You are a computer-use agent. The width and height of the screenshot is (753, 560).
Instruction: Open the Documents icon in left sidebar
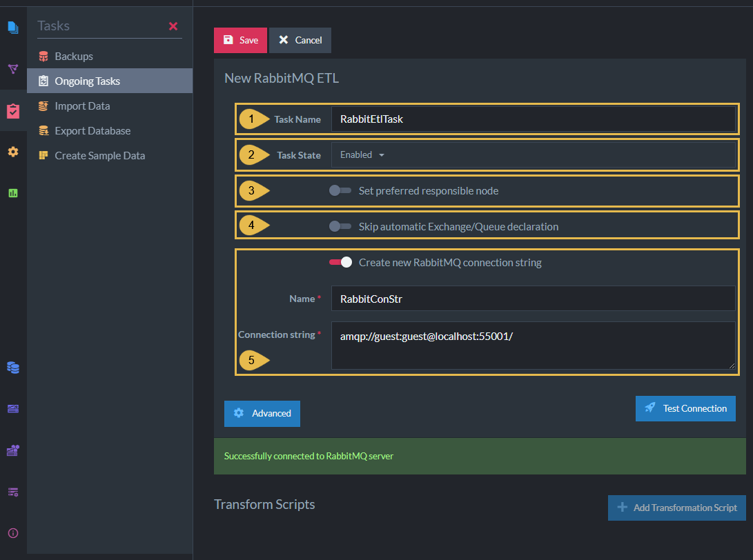point(13,28)
